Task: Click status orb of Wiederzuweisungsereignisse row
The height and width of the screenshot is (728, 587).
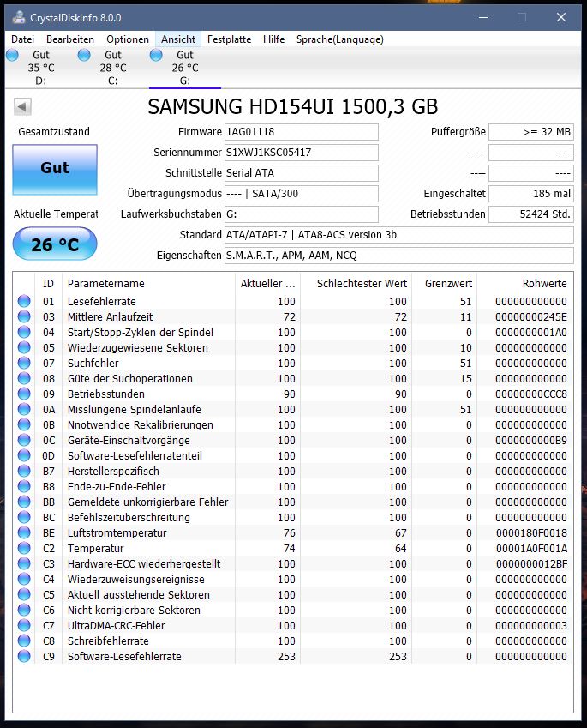Action: click(24, 579)
